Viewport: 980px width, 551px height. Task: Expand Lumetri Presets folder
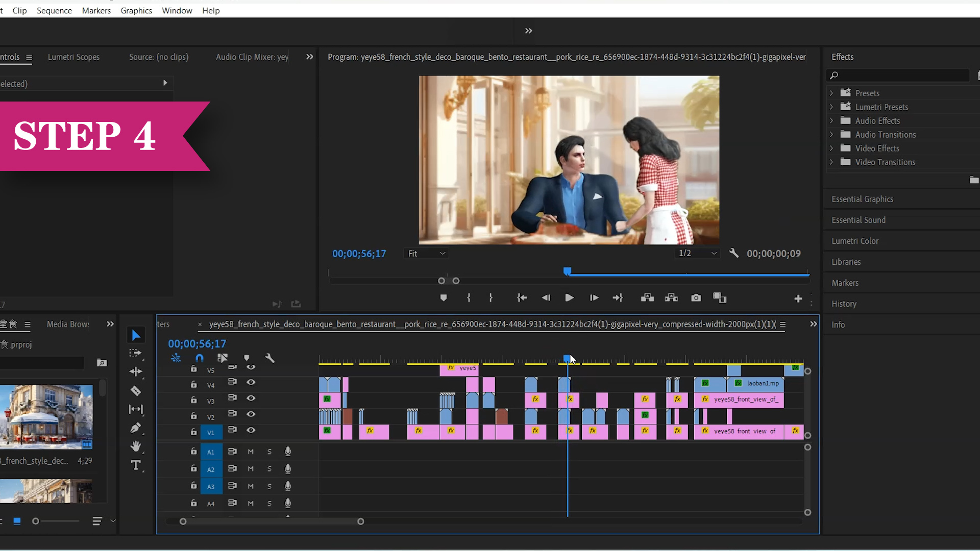pos(831,107)
